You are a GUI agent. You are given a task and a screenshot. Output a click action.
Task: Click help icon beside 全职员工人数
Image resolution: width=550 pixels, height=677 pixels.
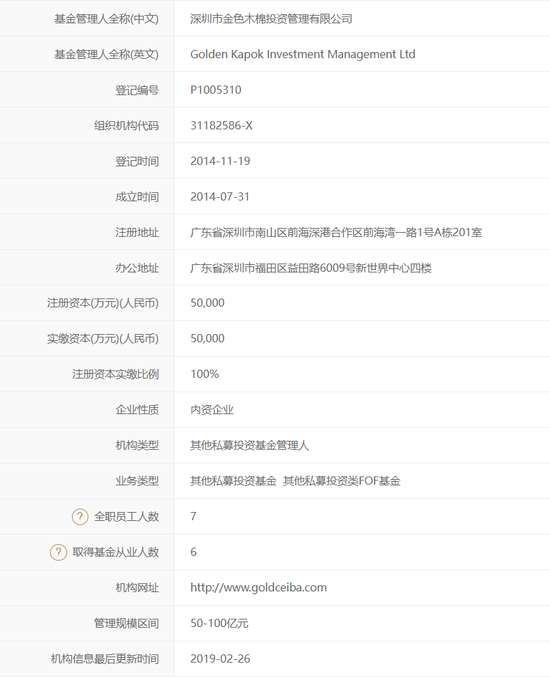click(80, 516)
